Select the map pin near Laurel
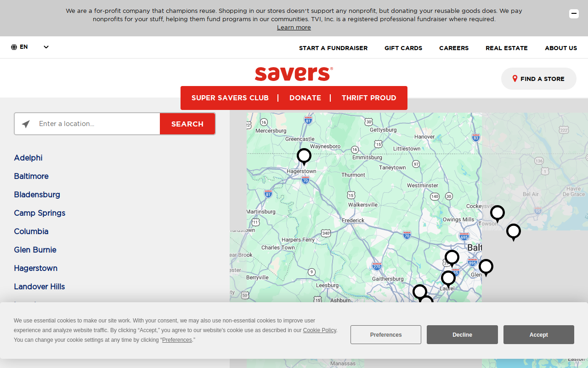This screenshot has height=368, width=588. click(x=448, y=280)
